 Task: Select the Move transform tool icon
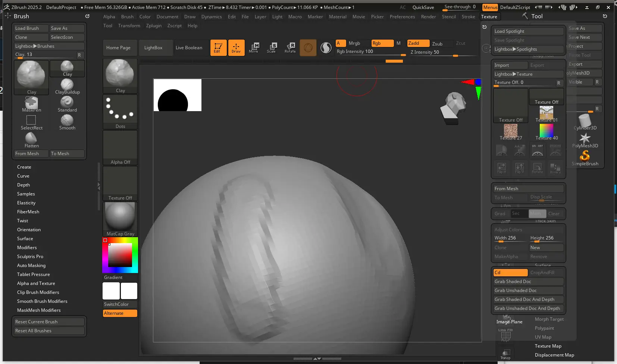click(x=254, y=47)
